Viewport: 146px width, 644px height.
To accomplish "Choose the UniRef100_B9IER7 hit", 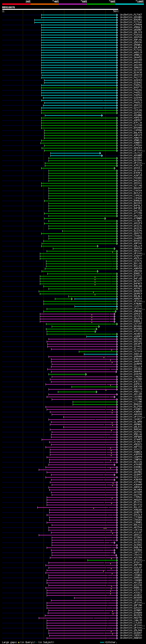I will click(131, 158).
